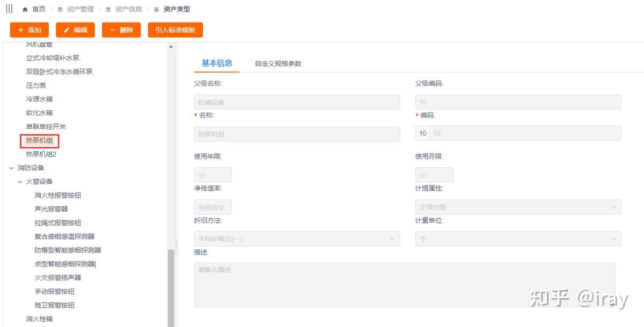Select 消火栓箱 tree node

pyautogui.click(x=39, y=319)
